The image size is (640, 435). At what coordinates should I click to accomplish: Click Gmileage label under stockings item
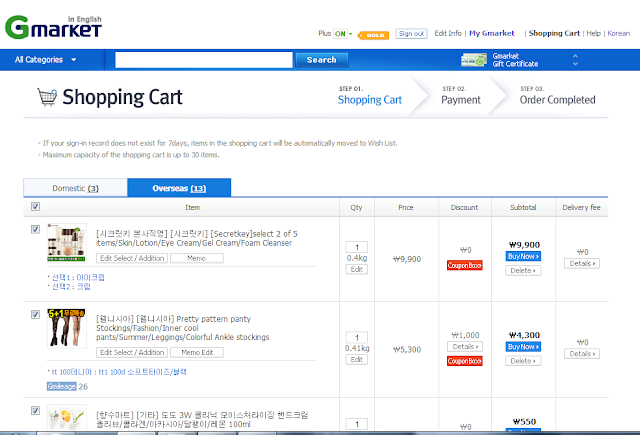point(62,386)
